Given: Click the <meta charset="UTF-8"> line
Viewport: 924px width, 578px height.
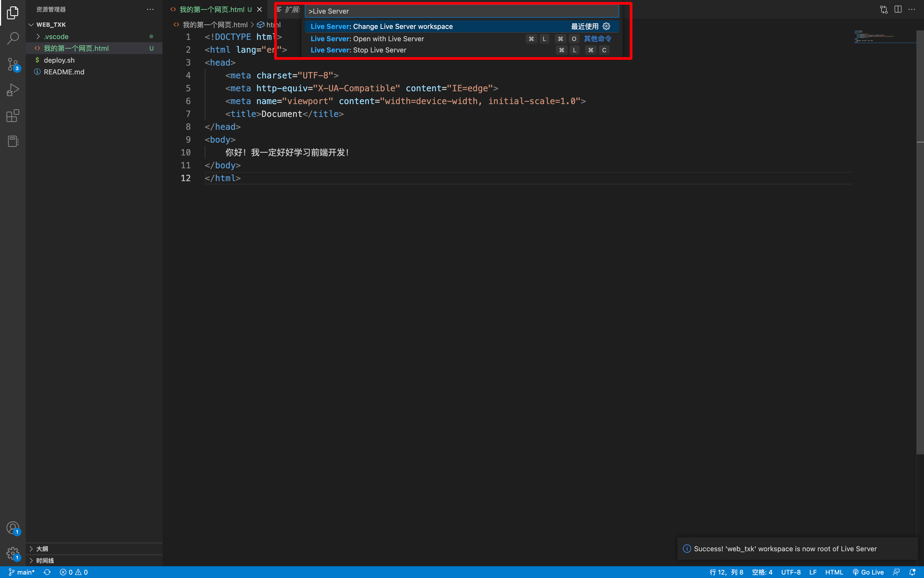Looking at the screenshot, I should [x=282, y=75].
